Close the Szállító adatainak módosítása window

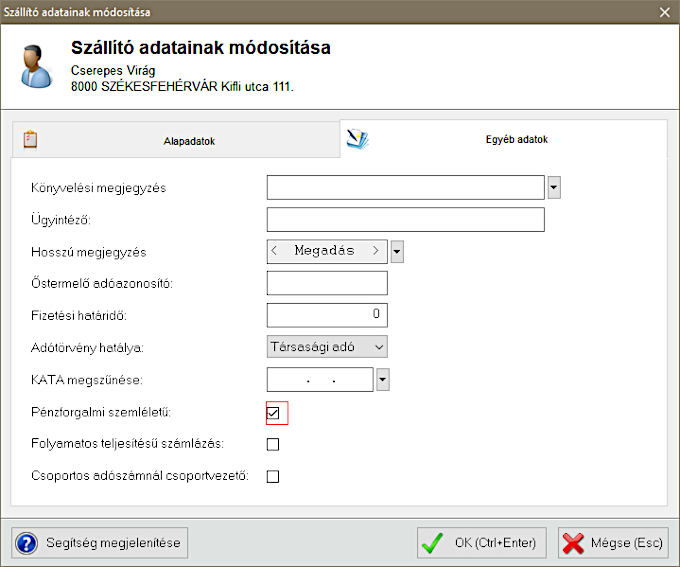coord(665,12)
